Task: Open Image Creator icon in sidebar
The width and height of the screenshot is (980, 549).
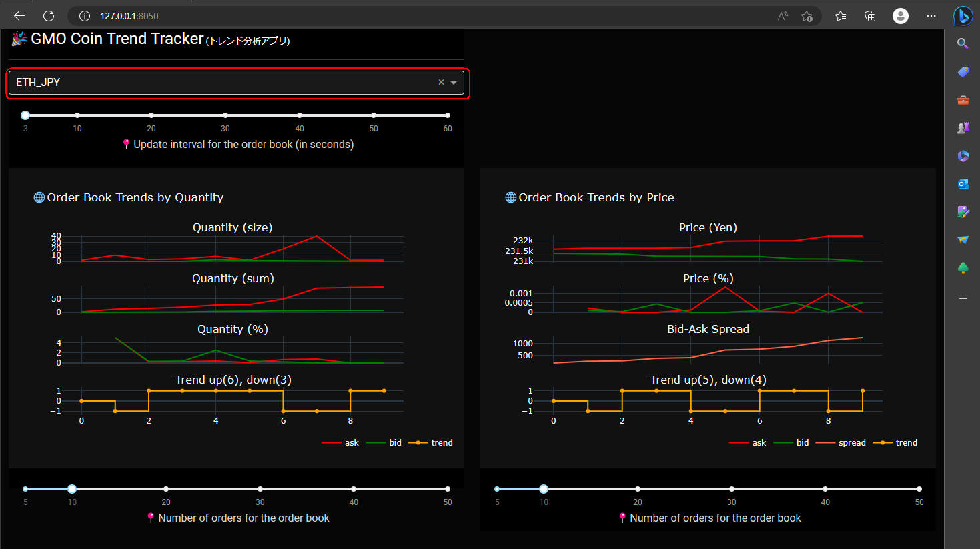Action: click(963, 212)
